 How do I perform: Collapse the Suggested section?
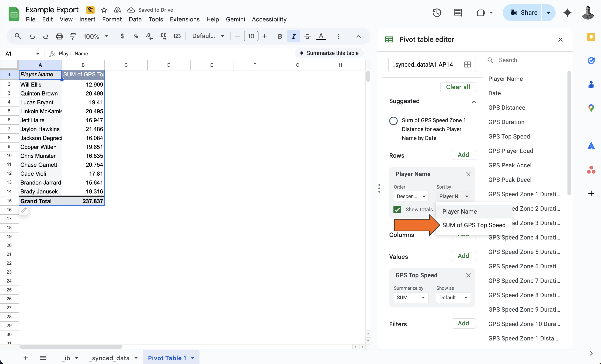(x=474, y=102)
